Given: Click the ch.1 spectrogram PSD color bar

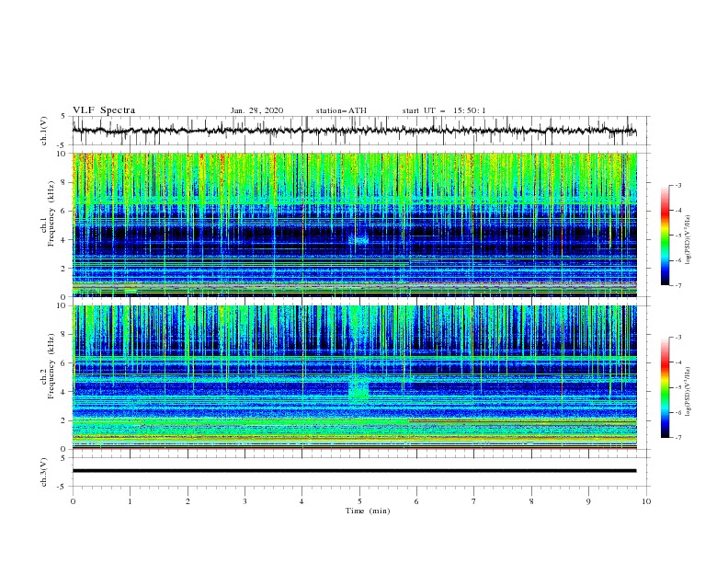Looking at the screenshot, I should 665,236.
